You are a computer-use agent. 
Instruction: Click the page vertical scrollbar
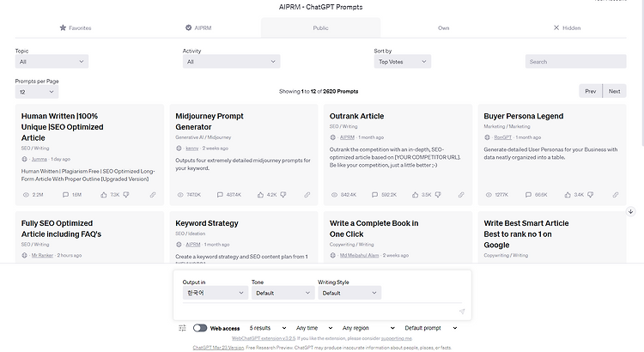pyautogui.click(x=642, y=74)
